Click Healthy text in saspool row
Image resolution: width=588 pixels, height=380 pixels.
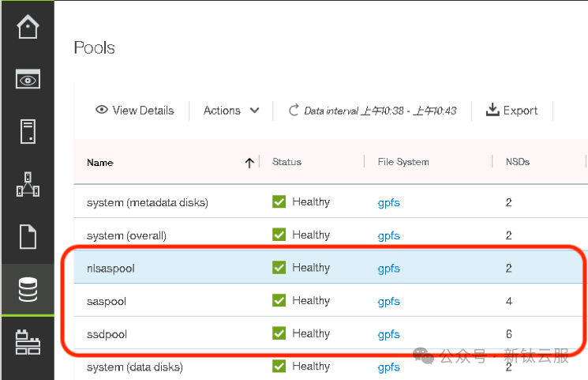point(311,301)
